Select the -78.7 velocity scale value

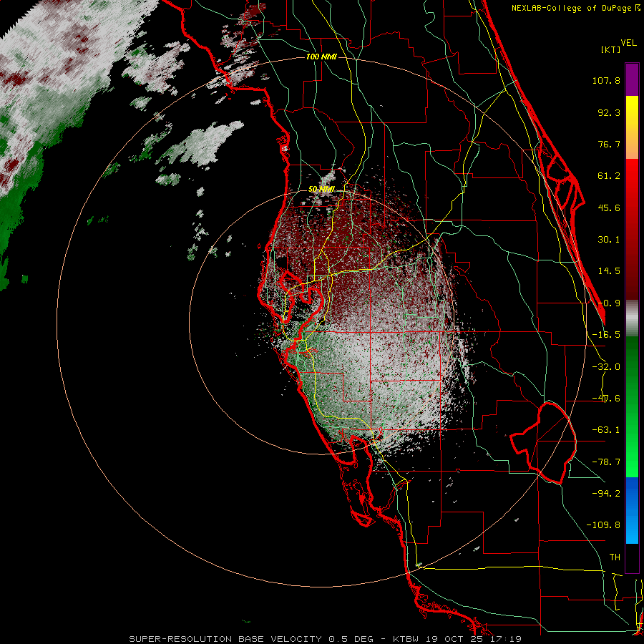pyautogui.click(x=606, y=462)
